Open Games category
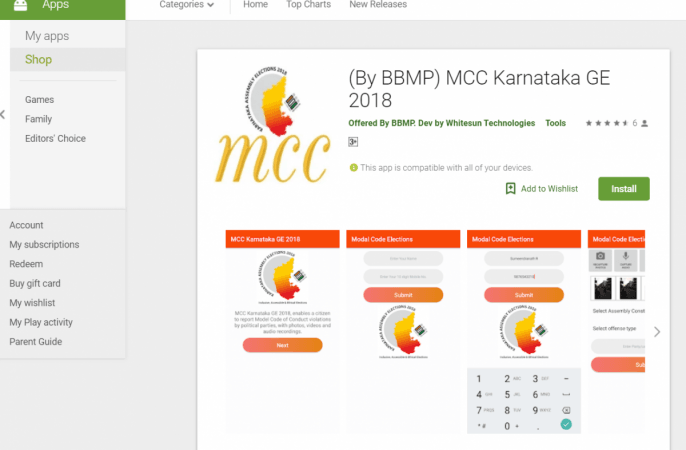The width and height of the screenshot is (686, 450). (39, 100)
